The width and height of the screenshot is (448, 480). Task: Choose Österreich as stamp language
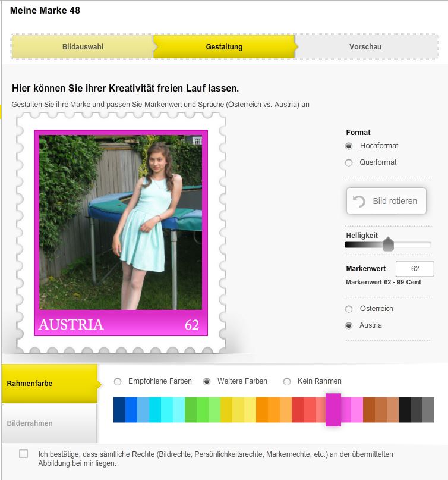click(x=349, y=309)
